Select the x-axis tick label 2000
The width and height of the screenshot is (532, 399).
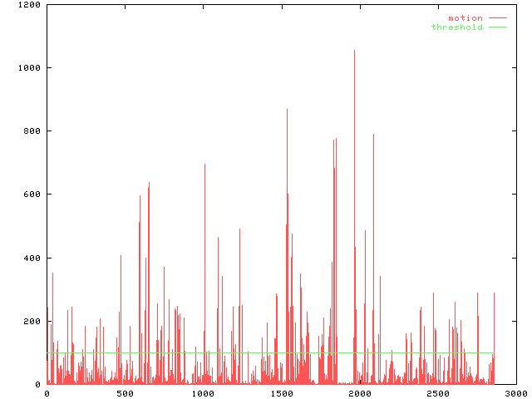coord(359,393)
